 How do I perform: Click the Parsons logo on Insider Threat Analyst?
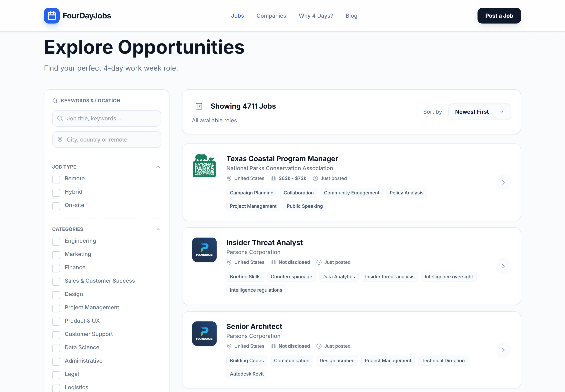coord(204,250)
